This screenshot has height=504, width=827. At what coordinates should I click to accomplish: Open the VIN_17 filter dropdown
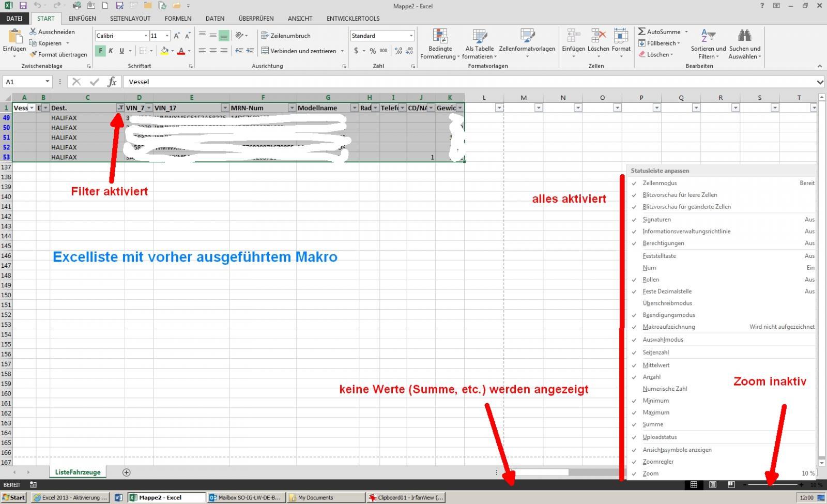coord(225,108)
